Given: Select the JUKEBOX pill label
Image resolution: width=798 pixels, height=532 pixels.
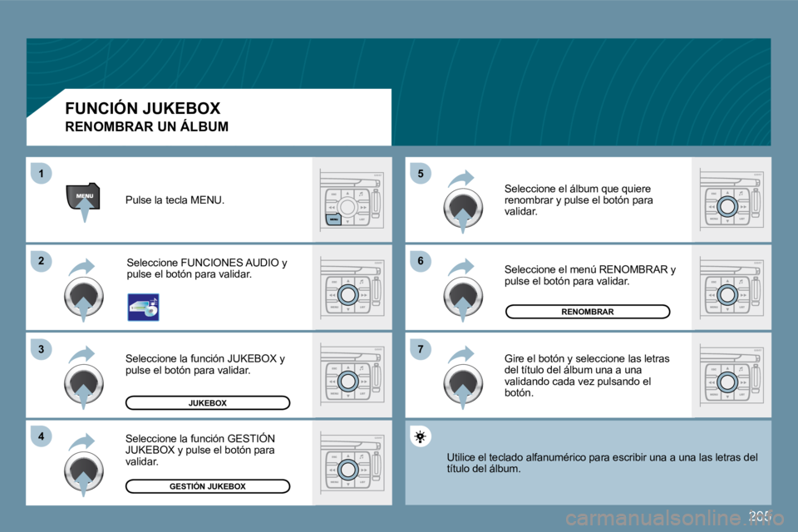Looking at the screenshot, I should (x=208, y=402).
